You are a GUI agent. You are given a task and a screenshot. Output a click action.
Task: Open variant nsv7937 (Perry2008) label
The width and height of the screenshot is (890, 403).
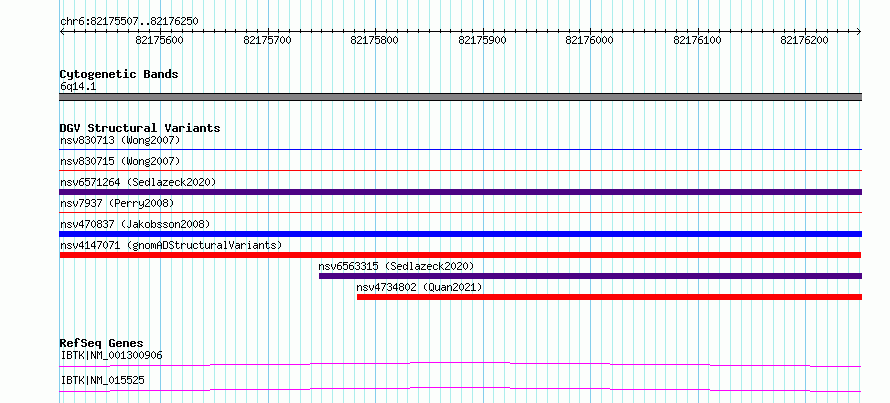[117, 203]
